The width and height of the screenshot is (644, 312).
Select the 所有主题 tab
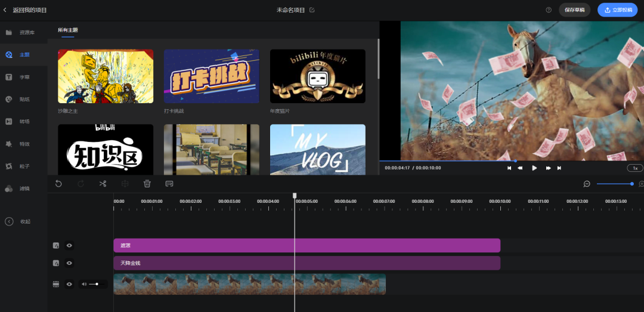pyautogui.click(x=67, y=30)
